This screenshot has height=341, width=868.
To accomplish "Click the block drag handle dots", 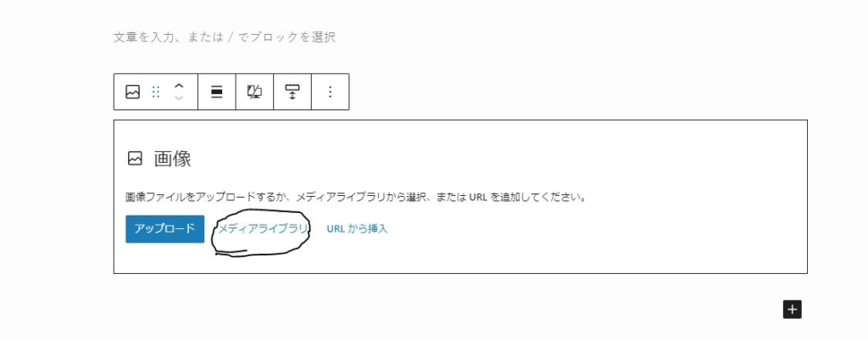I will click(x=156, y=92).
